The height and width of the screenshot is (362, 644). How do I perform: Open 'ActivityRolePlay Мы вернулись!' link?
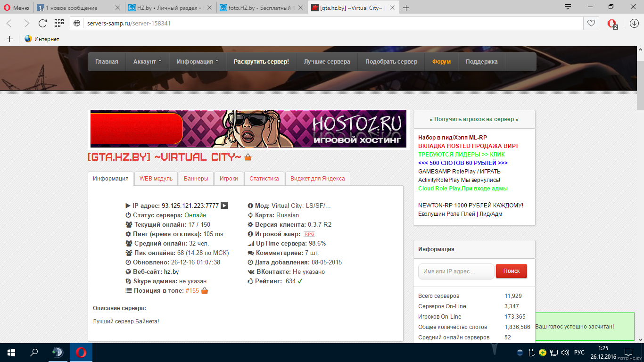click(459, 180)
